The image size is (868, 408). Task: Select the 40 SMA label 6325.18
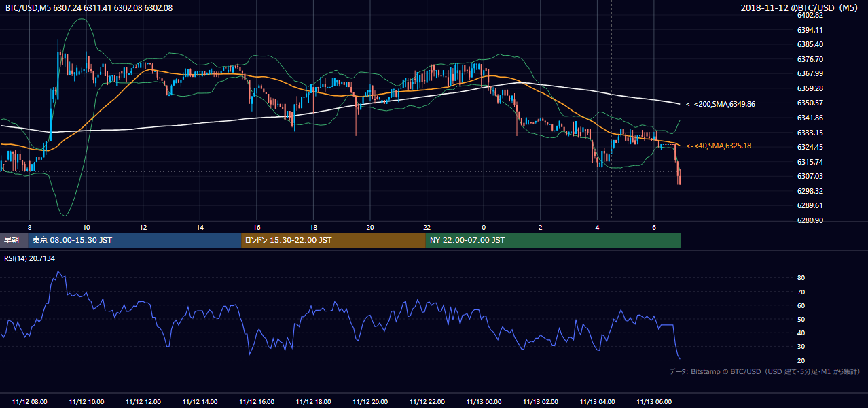tap(719, 146)
